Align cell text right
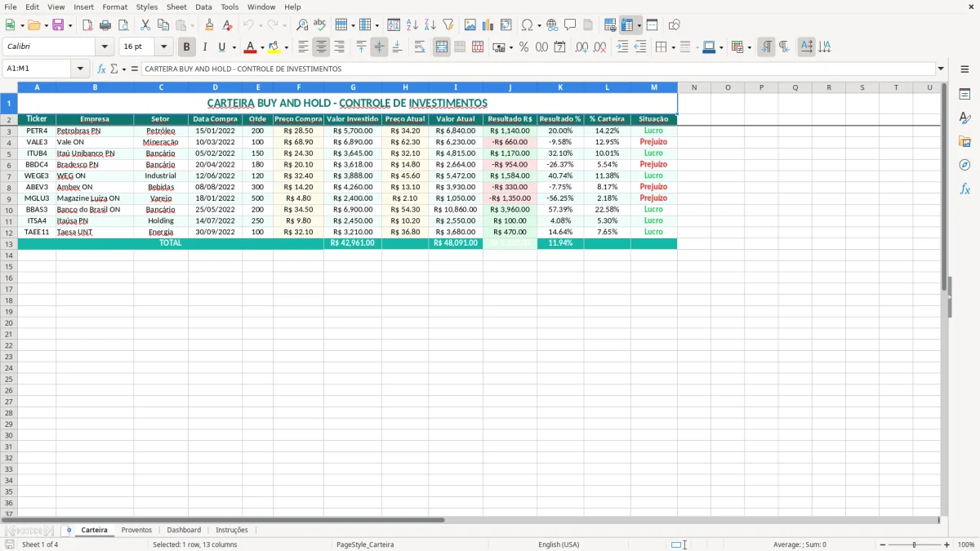 point(339,47)
